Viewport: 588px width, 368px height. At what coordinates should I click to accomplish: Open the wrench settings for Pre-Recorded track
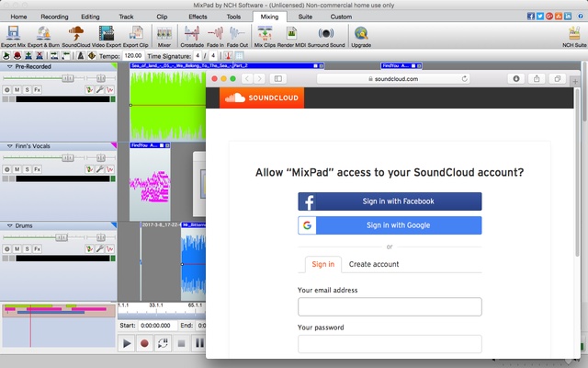[x=99, y=90]
